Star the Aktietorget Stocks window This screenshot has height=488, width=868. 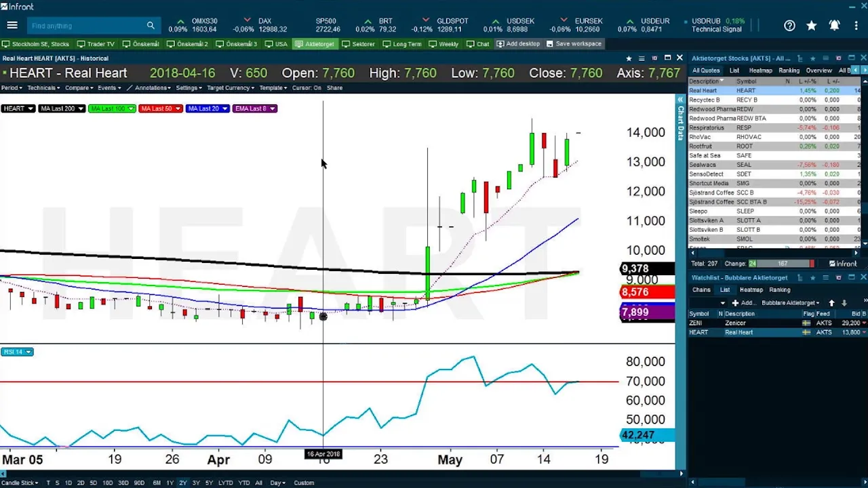812,58
